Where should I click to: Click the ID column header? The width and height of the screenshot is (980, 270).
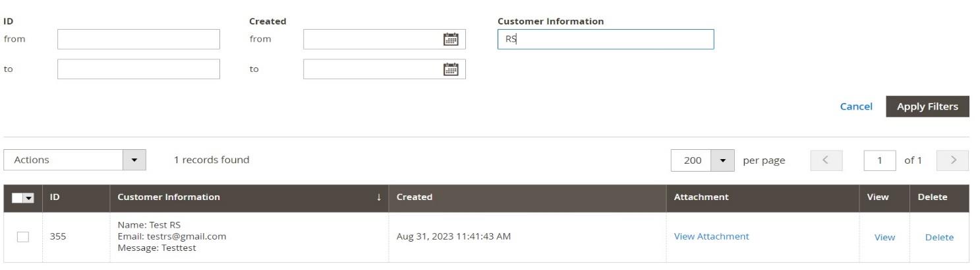point(55,197)
